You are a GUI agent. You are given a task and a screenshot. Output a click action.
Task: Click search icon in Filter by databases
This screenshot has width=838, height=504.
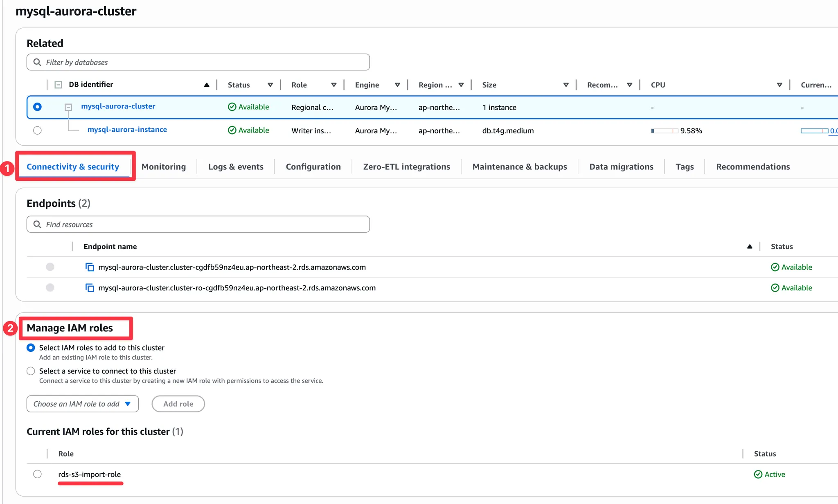[x=37, y=62]
